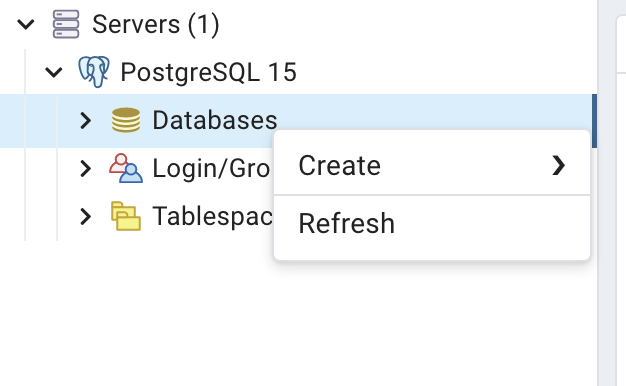Click the Databases cylinder icon
This screenshot has width=626, height=386.
coord(126,120)
